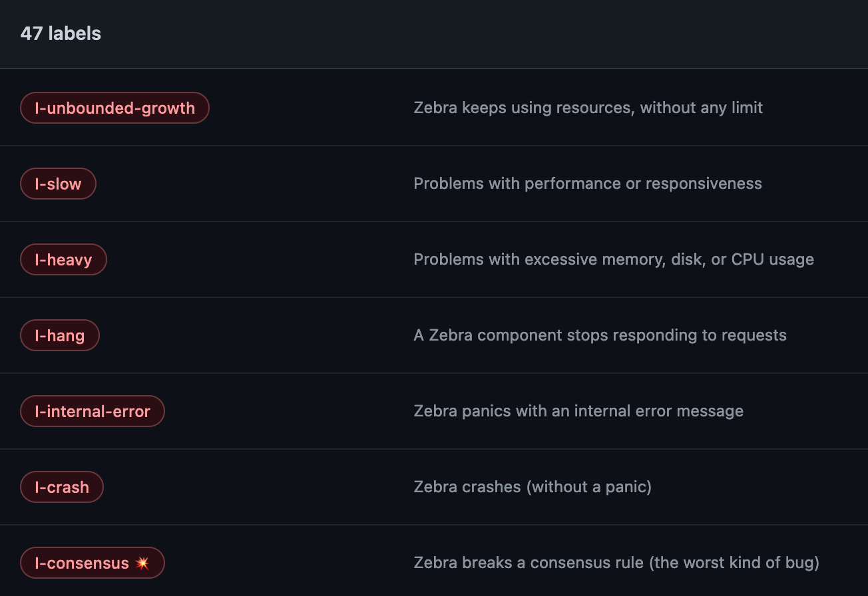Select the I-crash label pill
Viewport: 868px width, 596px height.
(x=61, y=488)
